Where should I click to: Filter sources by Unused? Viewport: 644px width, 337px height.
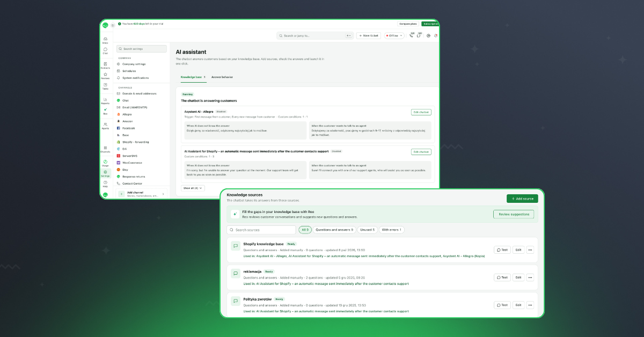[x=367, y=230]
